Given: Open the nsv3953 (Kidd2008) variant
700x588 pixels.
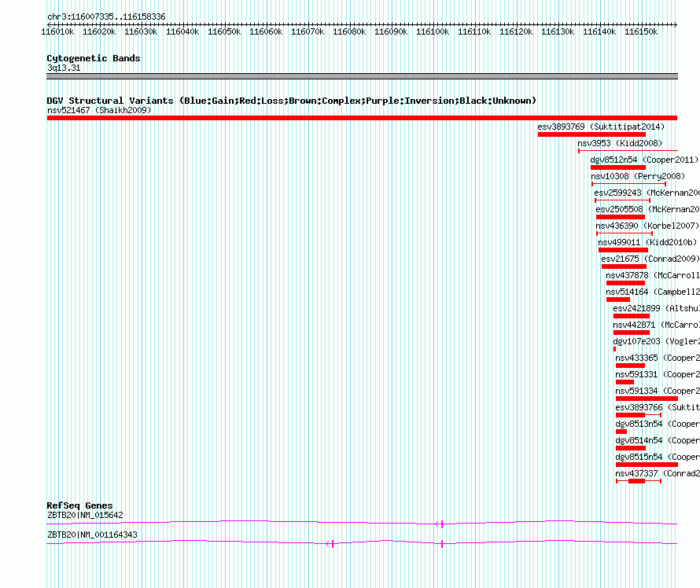Looking at the screenshot, I should point(620,143).
